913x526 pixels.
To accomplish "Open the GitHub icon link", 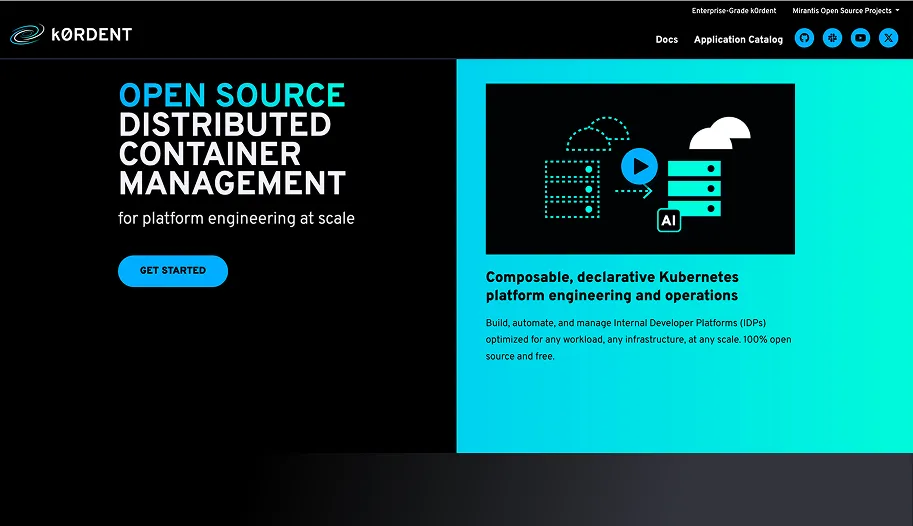I will [x=804, y=38].
